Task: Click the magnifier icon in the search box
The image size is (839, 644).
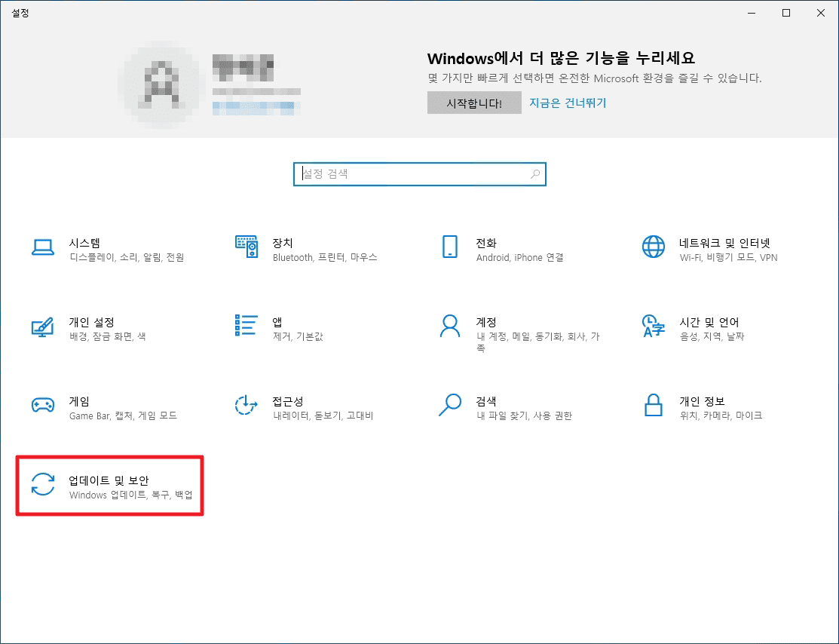Action: (x=534, y=173)
